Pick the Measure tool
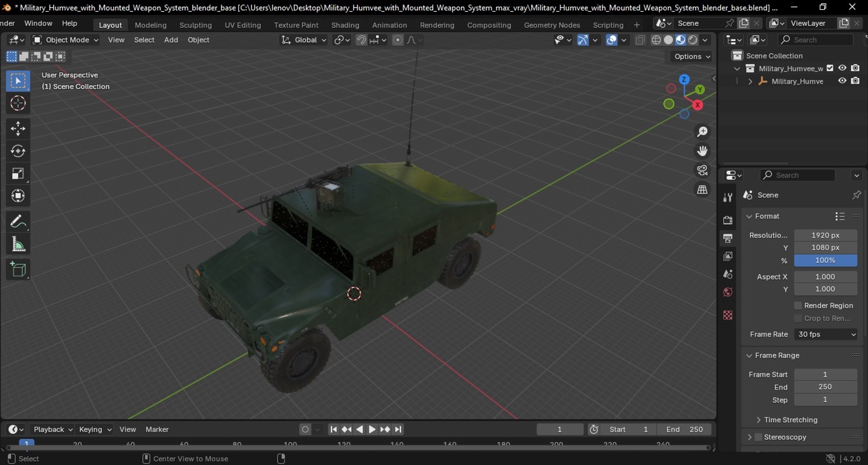The image size is (868, 465). [x=18, y=244]
